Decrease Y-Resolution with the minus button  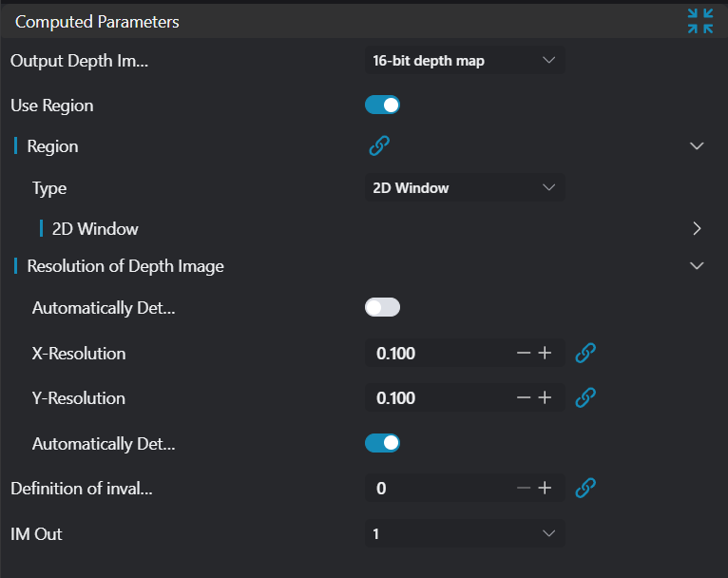(524, 398)
